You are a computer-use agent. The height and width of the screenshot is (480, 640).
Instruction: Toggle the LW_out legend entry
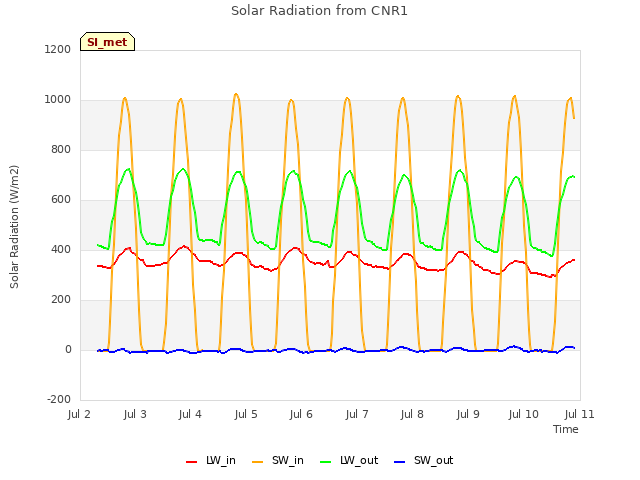(x=349, y=460)
